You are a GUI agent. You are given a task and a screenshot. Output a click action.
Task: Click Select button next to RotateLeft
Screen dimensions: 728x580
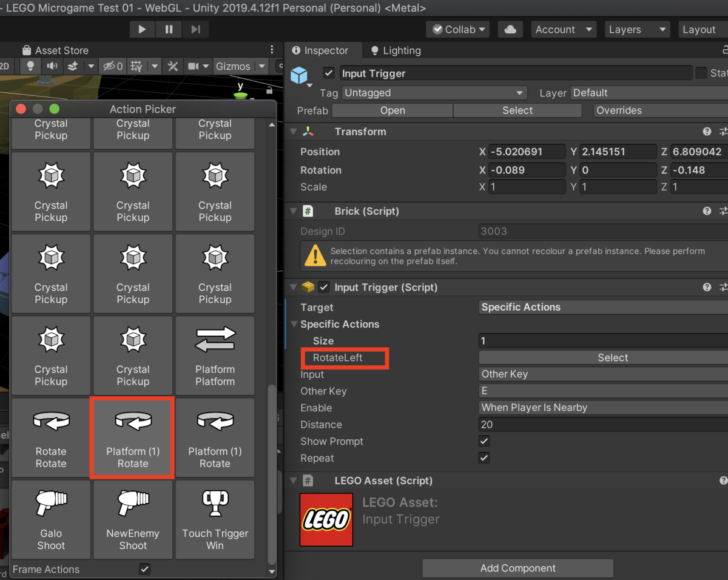(604, 358)
